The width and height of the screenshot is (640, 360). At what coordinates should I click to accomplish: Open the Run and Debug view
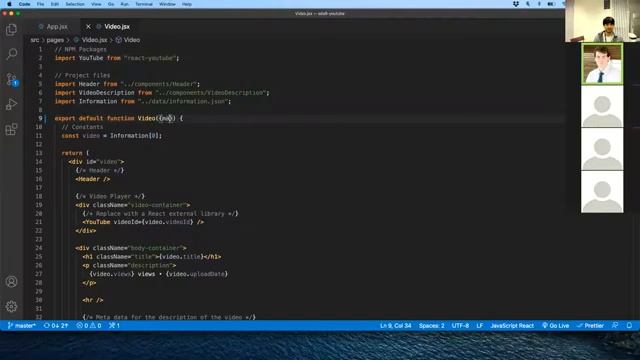coord(11,104)
